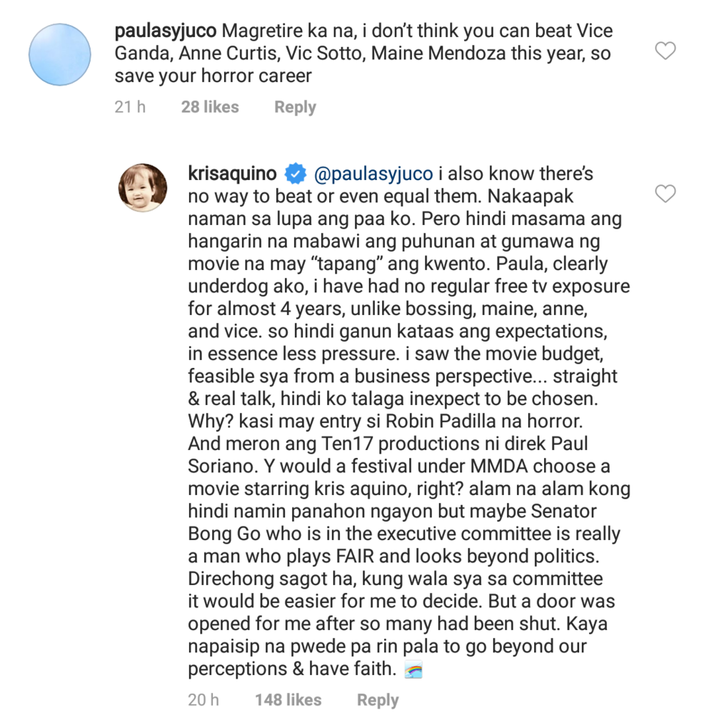714x728 pixels.
Task: Open the paulasyjuco username in the top comment
Action: point(165,31)
